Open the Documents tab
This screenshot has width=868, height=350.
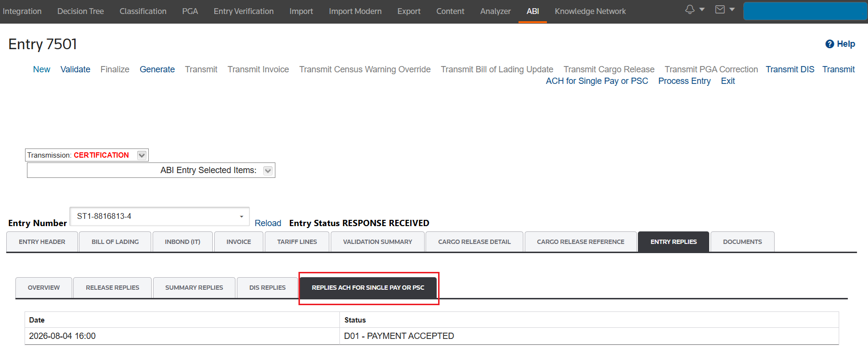[742, 242]
